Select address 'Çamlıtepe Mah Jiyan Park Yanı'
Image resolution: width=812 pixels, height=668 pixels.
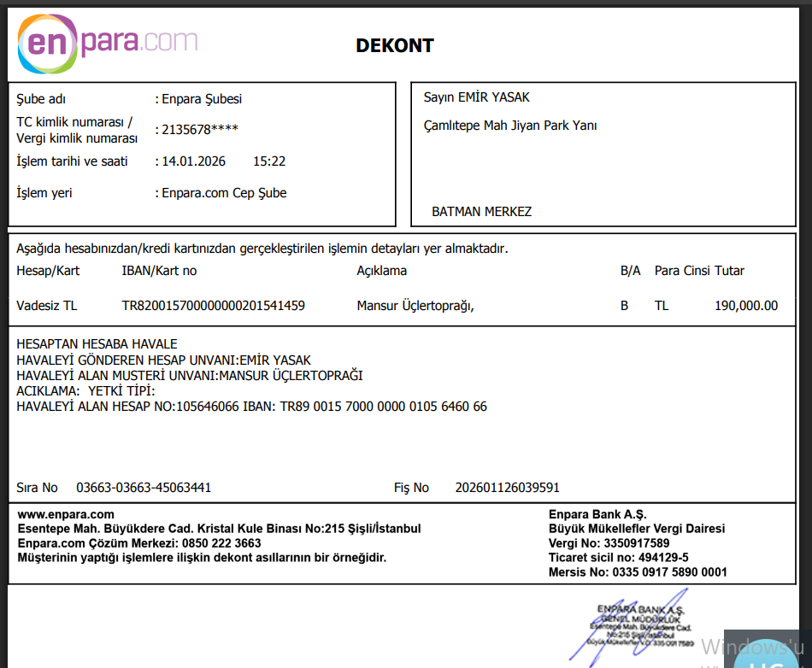[510, 126]
